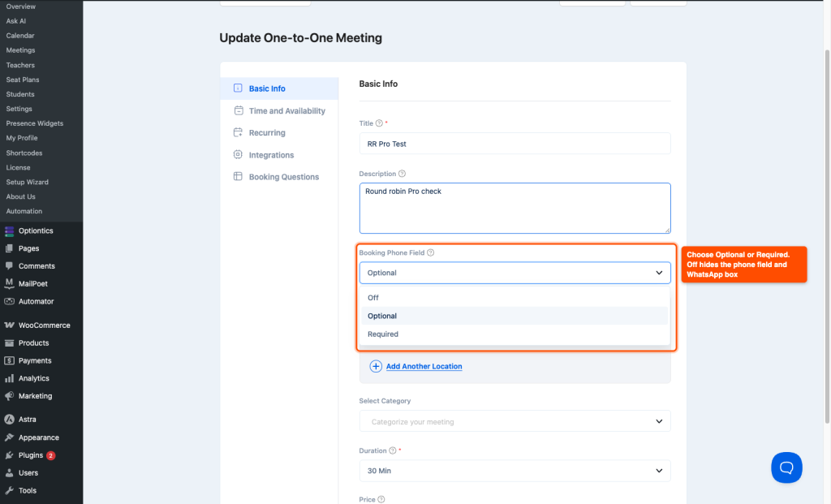Click the Tools wrench icon

pyautogui.click(x=9, y=490)
